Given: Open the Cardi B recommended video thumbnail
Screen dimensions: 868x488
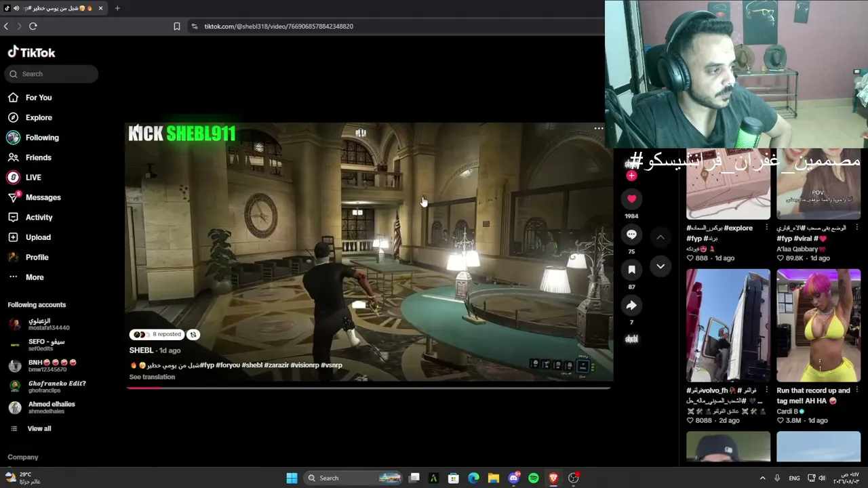Looking at the screenshot, I should 818,325.
